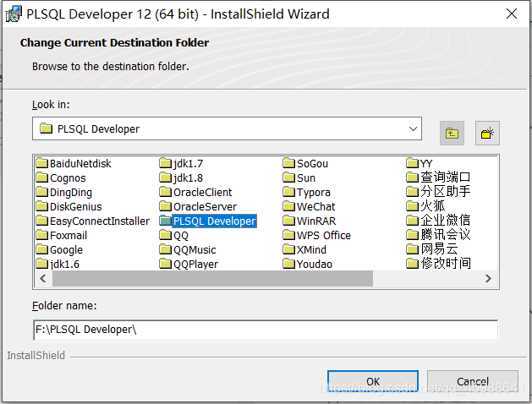Click the 火狐 folder name
Image resolution: width=532 pixels, height=404 pixels.
tap(433, 205)
